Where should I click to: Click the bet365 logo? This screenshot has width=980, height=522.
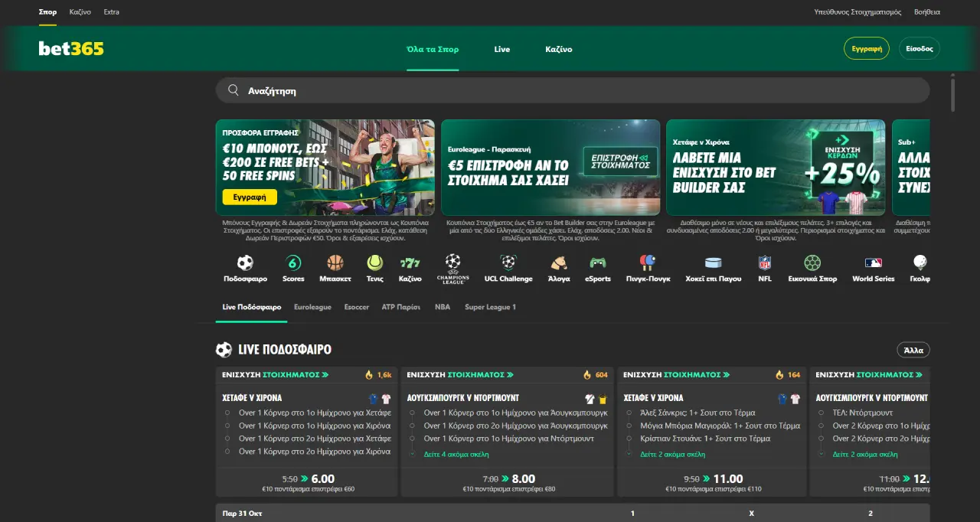(x=71, y=49)
